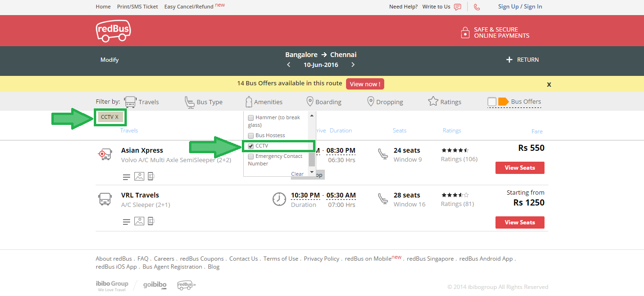Click Modify search

click(x=109, y=60)
